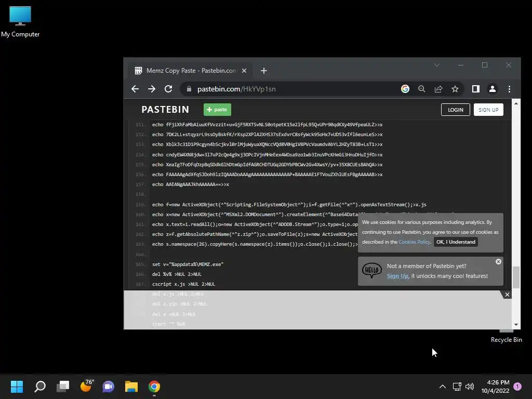This screenshot has width=532, height=399.
Task: Open network status tray icon
Action: tap(457, 387)
